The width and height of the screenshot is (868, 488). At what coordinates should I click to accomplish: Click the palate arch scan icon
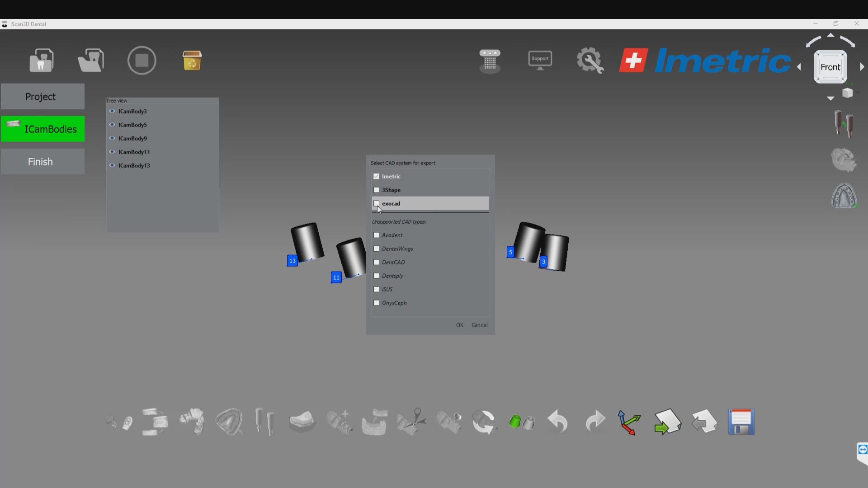click(x=229, y=422)
